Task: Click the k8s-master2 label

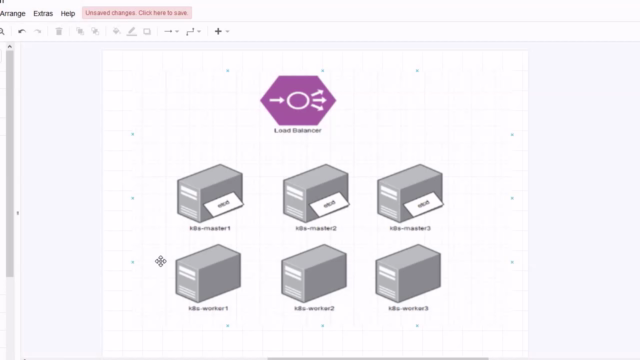Action: pyautogui.click(x=316, y=228)
